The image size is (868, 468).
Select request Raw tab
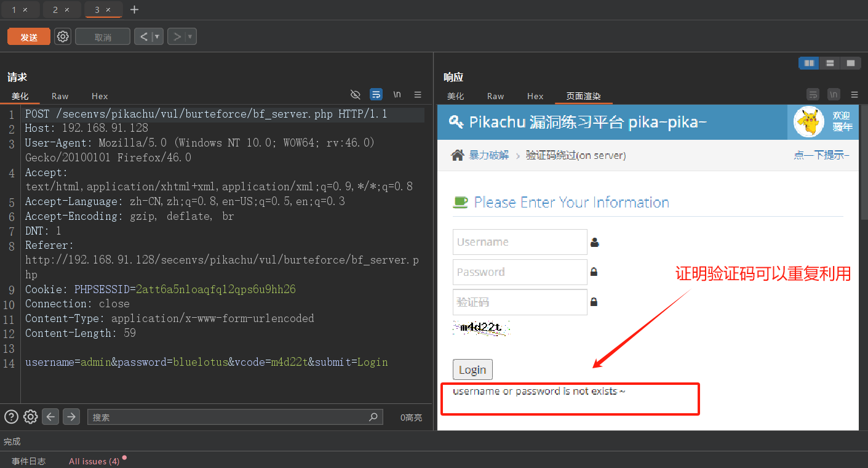(x=60, y=96)
